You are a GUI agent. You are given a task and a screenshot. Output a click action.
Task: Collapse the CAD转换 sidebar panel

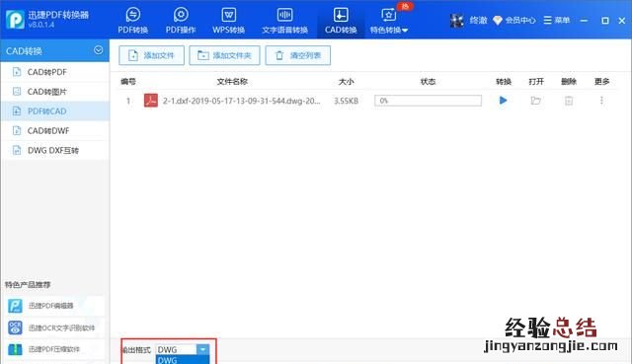pos(98,50)
